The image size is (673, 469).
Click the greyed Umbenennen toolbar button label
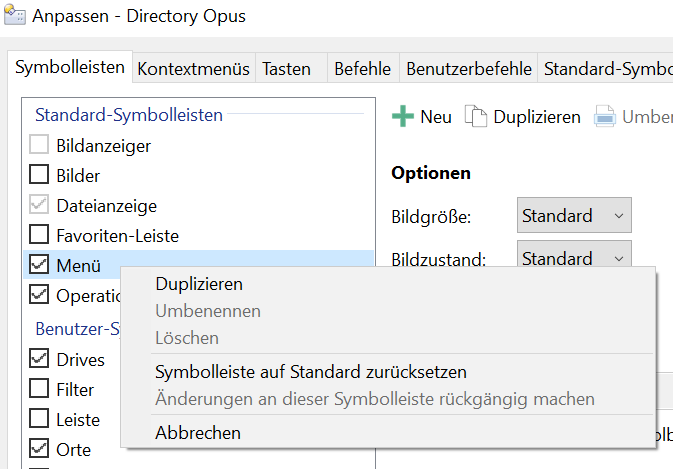(647, 117)
